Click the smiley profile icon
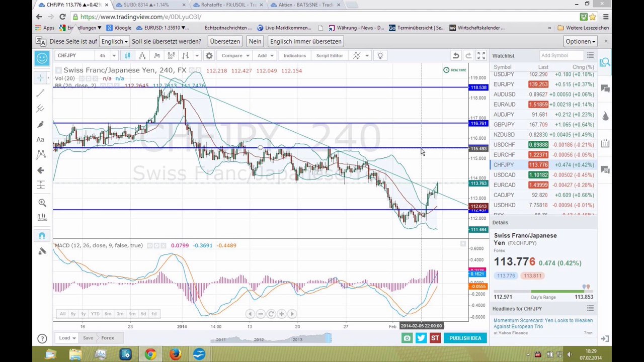The image size is (644, 362). pos(42,58)
